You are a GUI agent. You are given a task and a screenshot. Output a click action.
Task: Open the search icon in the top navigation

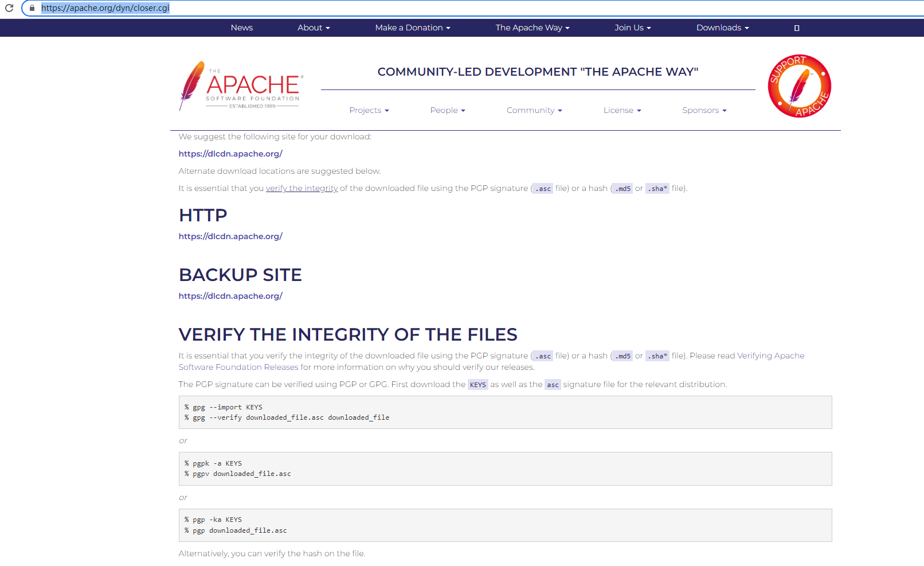(x=797, y=28)
